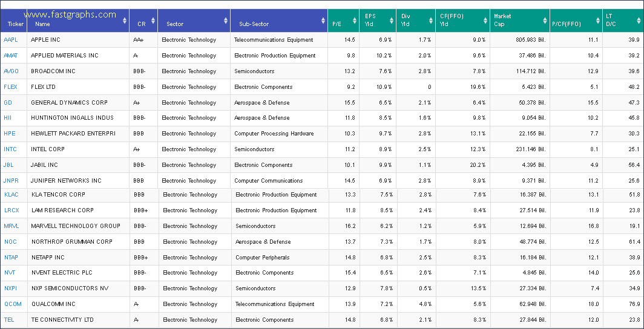The image size is (644, 329).
Task: Sort table by Sub-Sector arrows
Action: click(323, 21)
